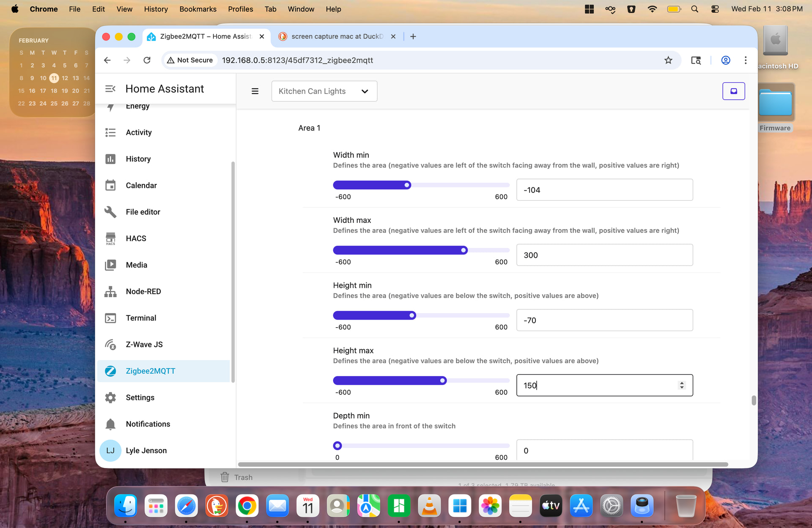Open Chrome's three-dot menu
This screenshot has height=528, width=812.
746,60
